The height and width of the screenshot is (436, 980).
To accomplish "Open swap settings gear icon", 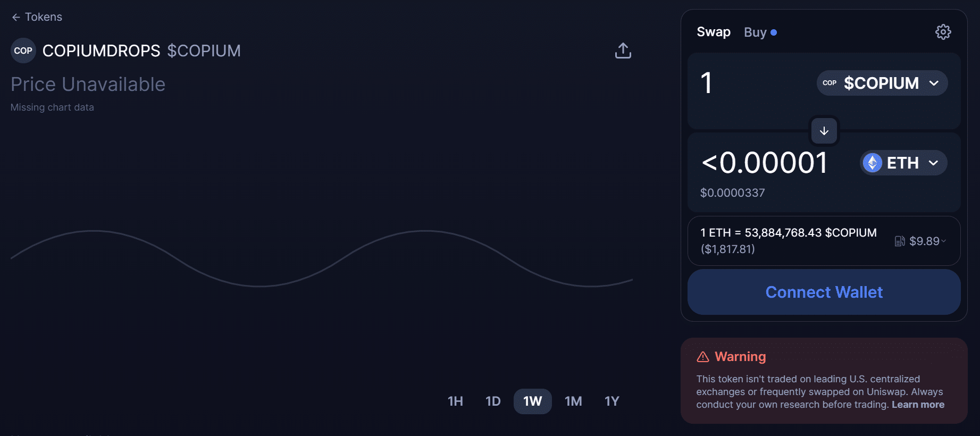I will (943, 32).
